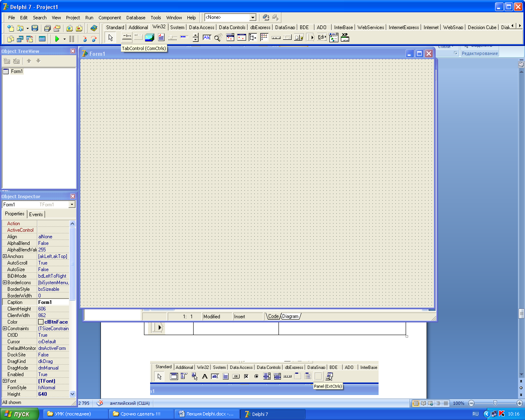Pick the XPManifest component icon
The width and height of the screenshot is (525, 420).
click(345, 38)
